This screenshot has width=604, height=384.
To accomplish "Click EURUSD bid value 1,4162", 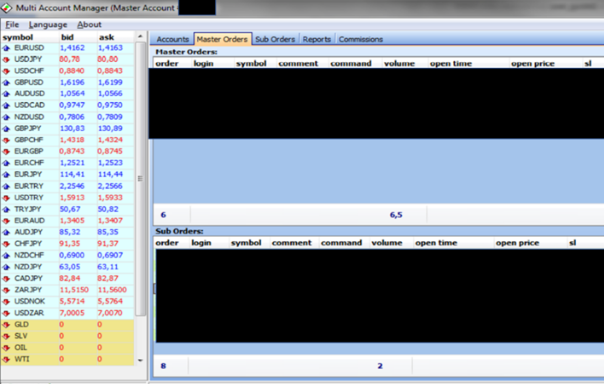I will pos(72,48).
